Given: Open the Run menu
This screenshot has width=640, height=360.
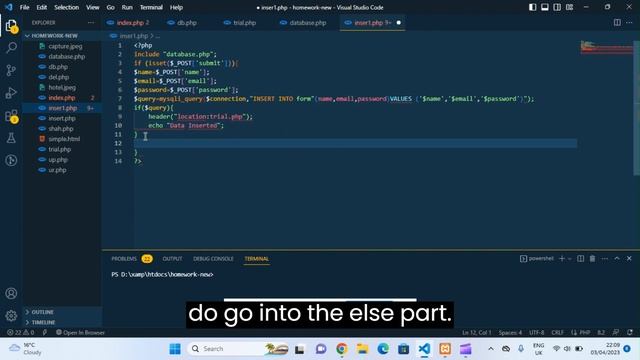Looking at the screenshot, I should point(127,7).
